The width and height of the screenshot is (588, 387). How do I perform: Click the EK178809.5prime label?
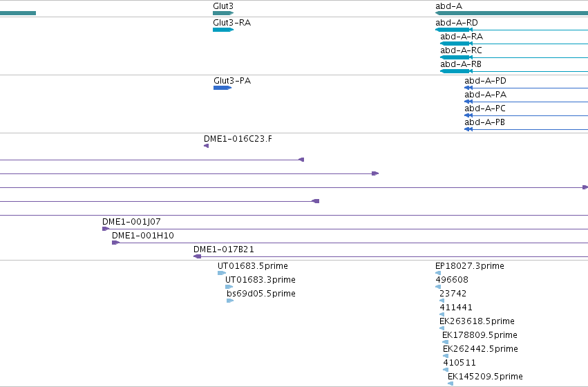pyautogui.click(x=480, y=335)
